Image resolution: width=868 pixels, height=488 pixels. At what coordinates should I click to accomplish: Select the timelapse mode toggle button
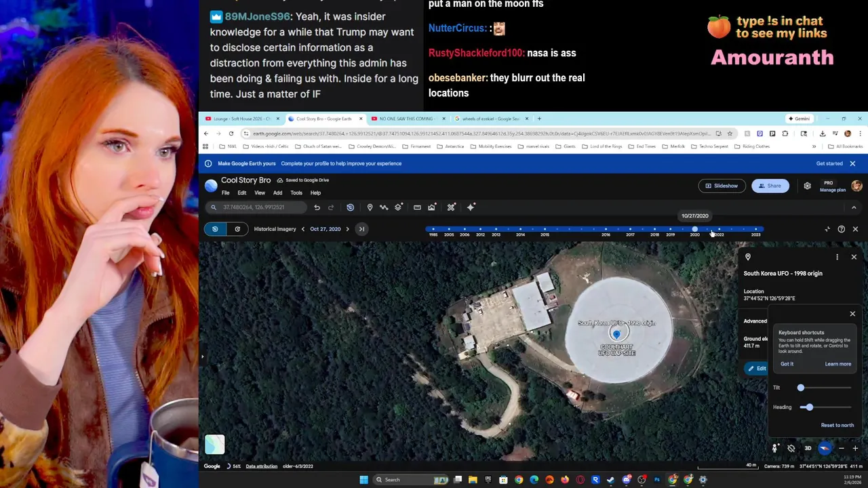click(237, 229)
